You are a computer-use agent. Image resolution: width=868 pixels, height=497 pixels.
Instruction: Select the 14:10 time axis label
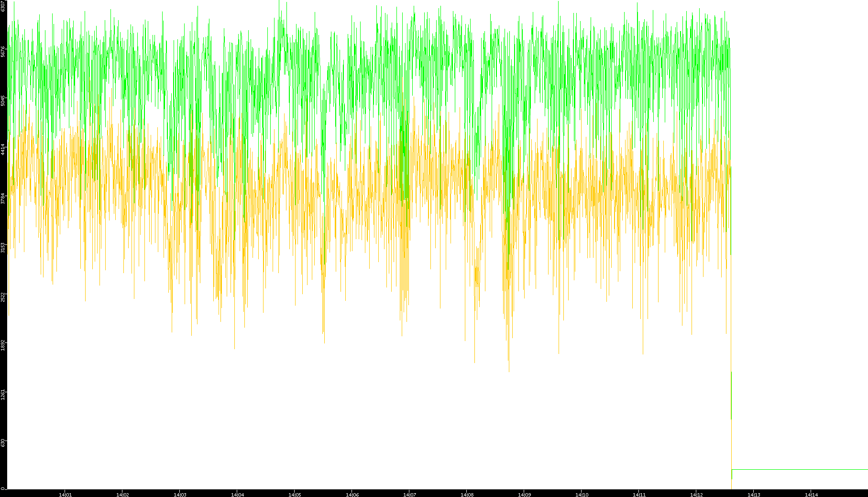point(582,495)
